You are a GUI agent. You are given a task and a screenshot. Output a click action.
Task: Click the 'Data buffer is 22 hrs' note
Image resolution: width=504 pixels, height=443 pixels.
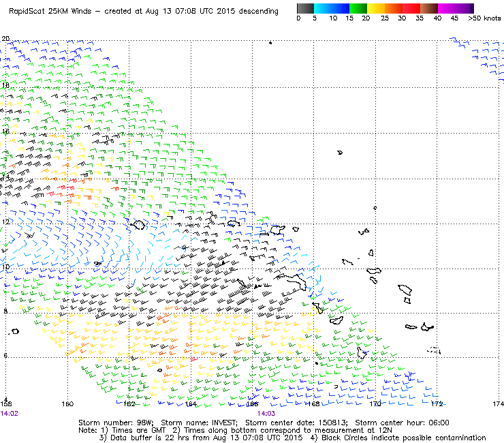(x=149, y=438)
